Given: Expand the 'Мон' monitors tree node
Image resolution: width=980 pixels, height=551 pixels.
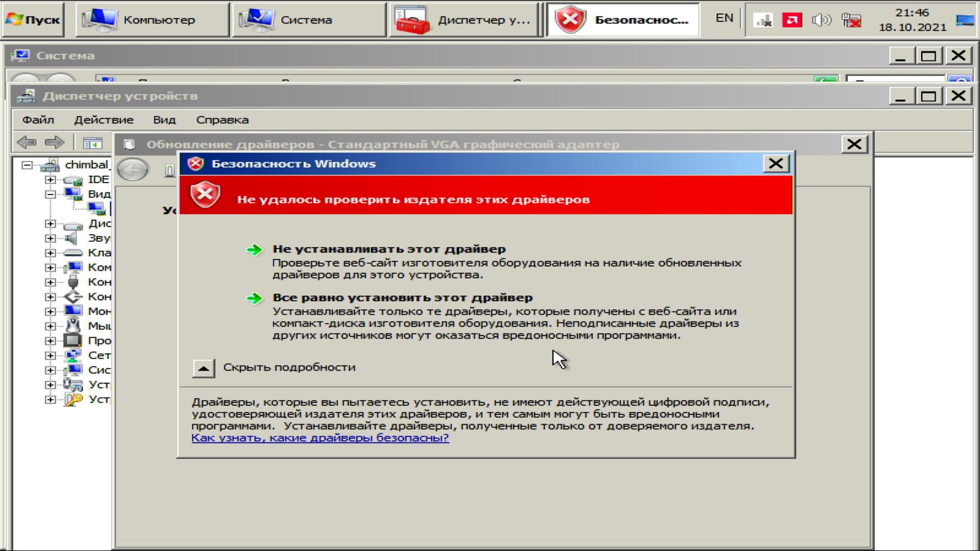Looking at the screenshot, I should pyautogui.click(x=50, y=311).
